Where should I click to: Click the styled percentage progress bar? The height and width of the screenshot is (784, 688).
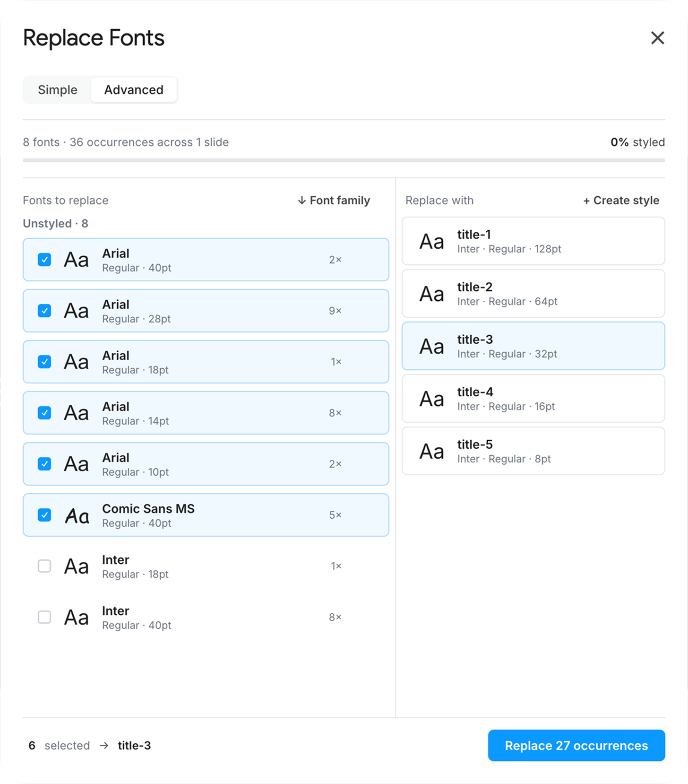pyautogui.click(x=344, y=160)
